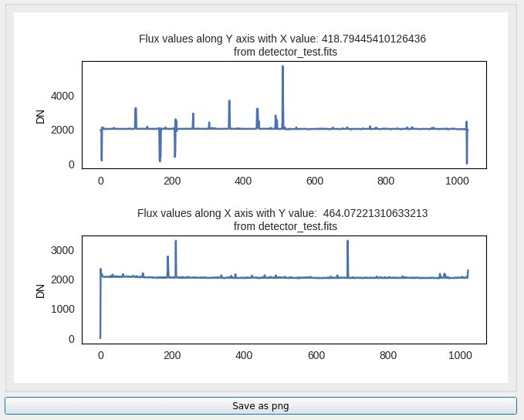Click the peak near 690 in the bottom plot
524x420 pixels.
(x=347, y=242)
